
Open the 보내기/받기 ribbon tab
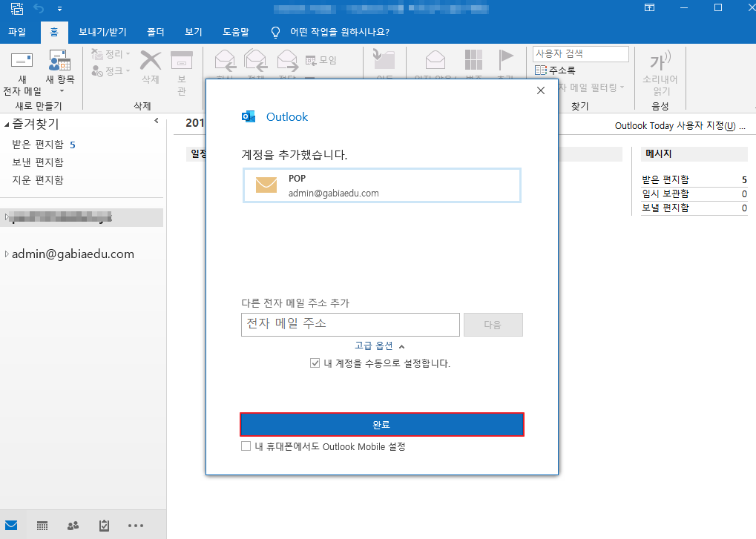(x=102, y=33)
